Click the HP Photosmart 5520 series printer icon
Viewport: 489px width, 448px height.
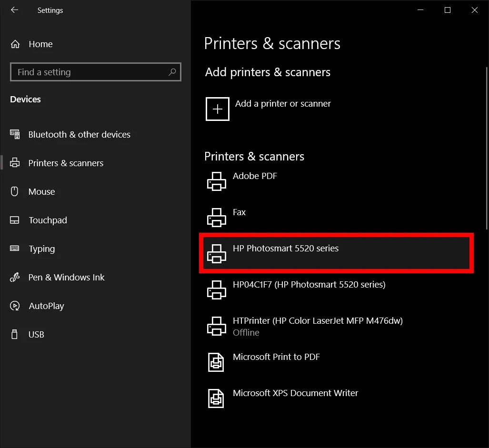click(x=216, y=254)
